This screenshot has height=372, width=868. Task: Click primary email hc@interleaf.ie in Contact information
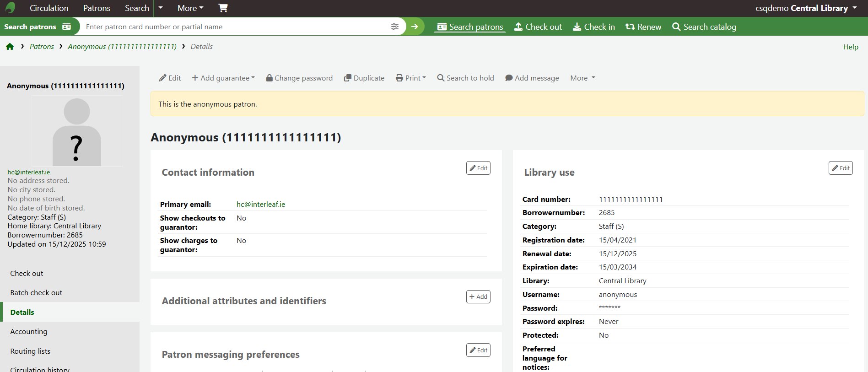point(261,204)
